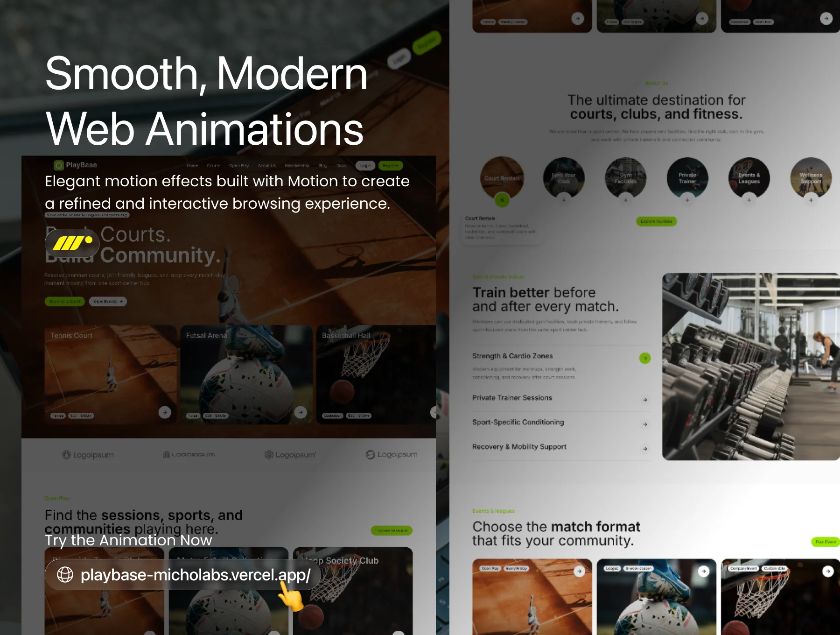The height and width of the screenshot is (635, 840).
Task: Click arrow on the Open Play event card
Action: (579, 571)
